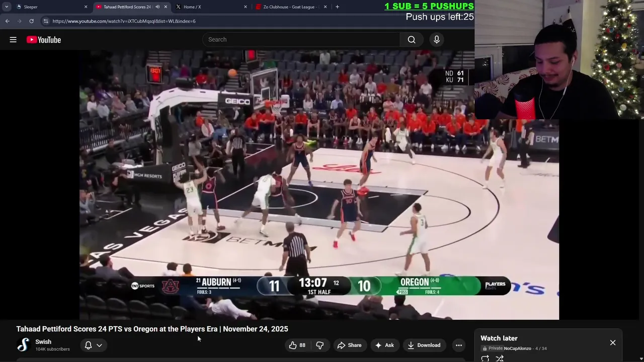Viewport: 644px width, 362px height.
Task: Like the video with thumbs up
Action: (297, 345)
